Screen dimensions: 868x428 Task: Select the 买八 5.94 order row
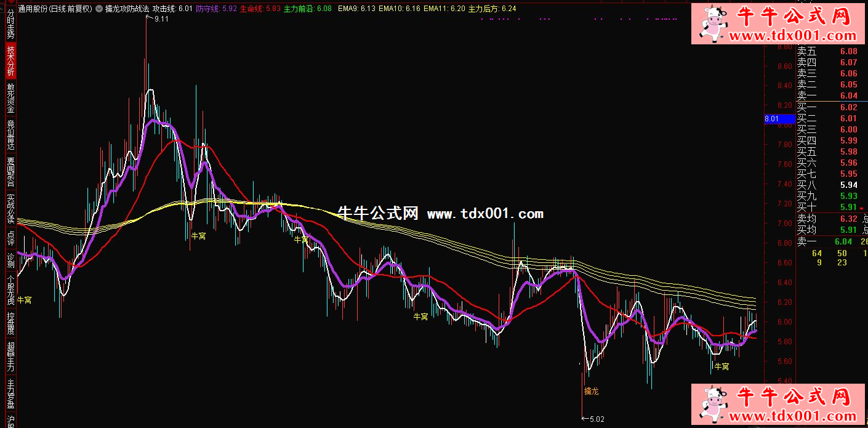[827, 185]
